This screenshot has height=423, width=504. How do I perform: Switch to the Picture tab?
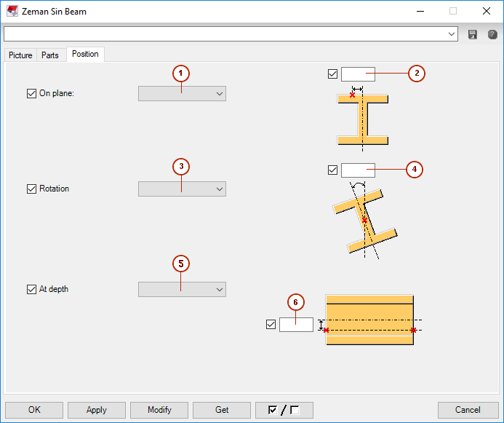click(20, 55)
